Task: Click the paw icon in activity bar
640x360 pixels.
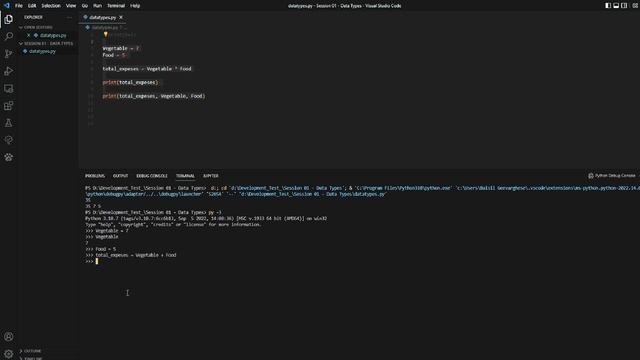Action: pyautogui.click(x=9, y=157)
